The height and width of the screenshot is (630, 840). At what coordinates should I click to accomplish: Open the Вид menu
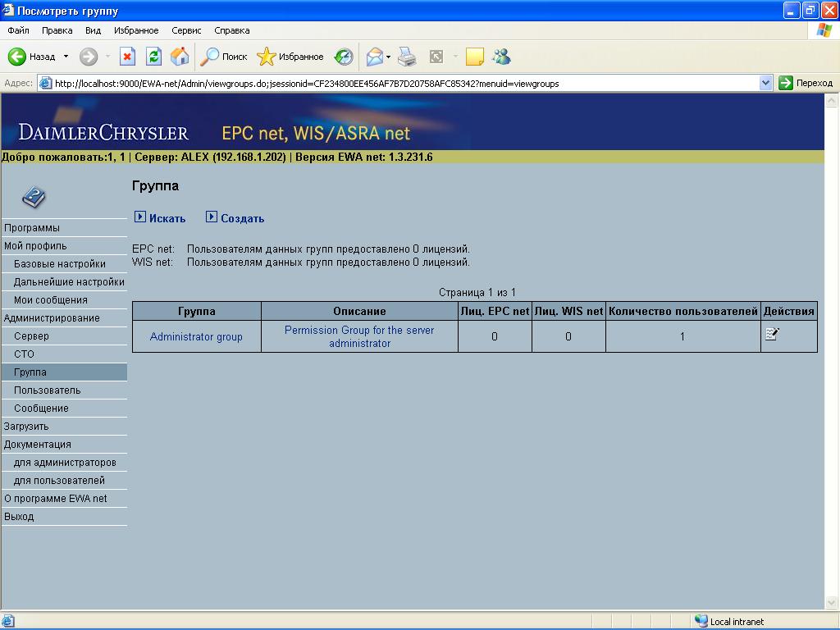pos(93,30)
